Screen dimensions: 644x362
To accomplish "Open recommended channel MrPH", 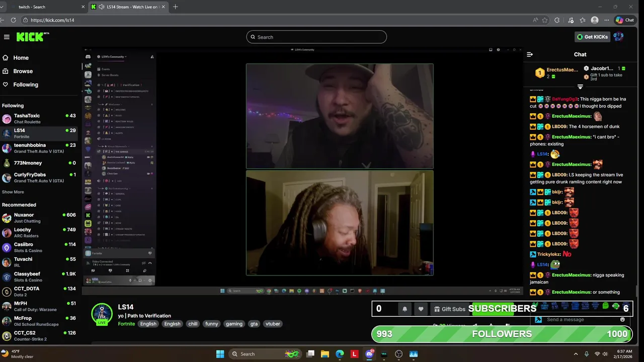I will click(x=39, y=306).
